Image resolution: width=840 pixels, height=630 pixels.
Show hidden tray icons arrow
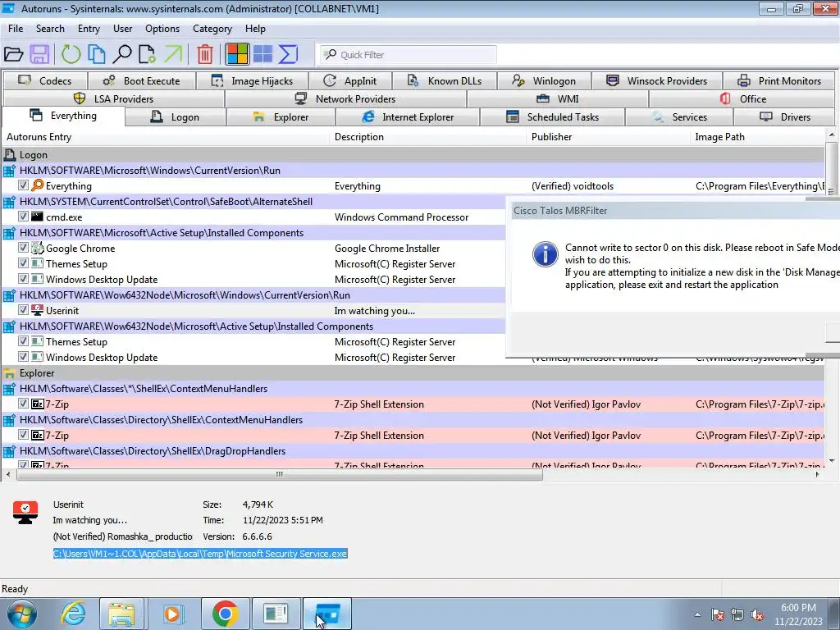pyautogui.click(x=697, y=614)
